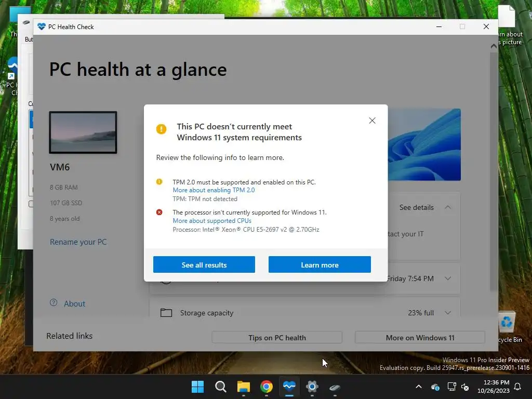532x399 pixels.
Task: Click the yellow warning icon in dialog header
Action: point(161,129)
